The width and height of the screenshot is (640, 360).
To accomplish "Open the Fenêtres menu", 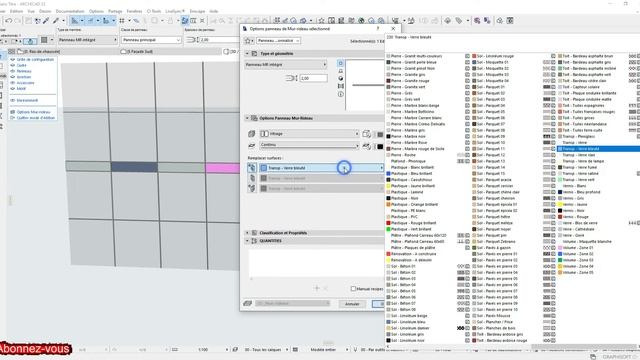I will (134, 11).
